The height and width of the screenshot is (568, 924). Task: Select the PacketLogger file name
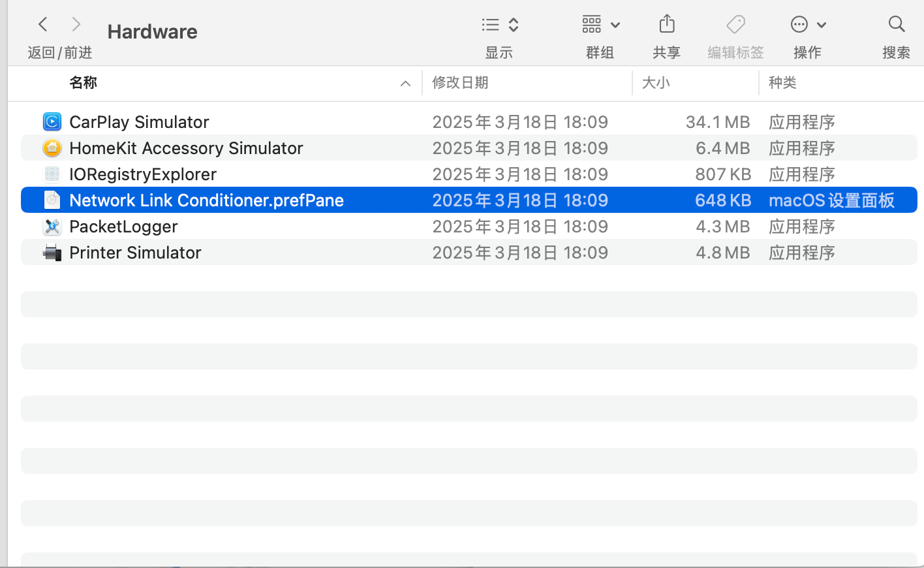[x=123, y=227]
